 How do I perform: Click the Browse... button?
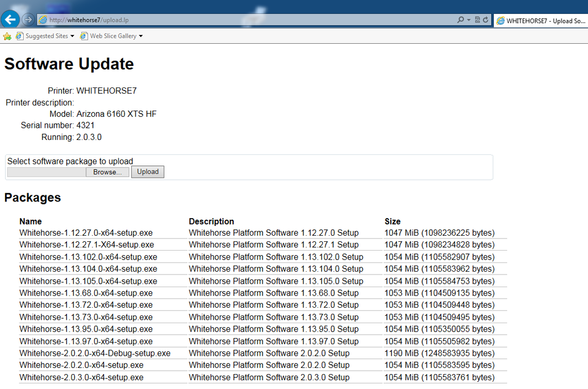coord(107,172)
